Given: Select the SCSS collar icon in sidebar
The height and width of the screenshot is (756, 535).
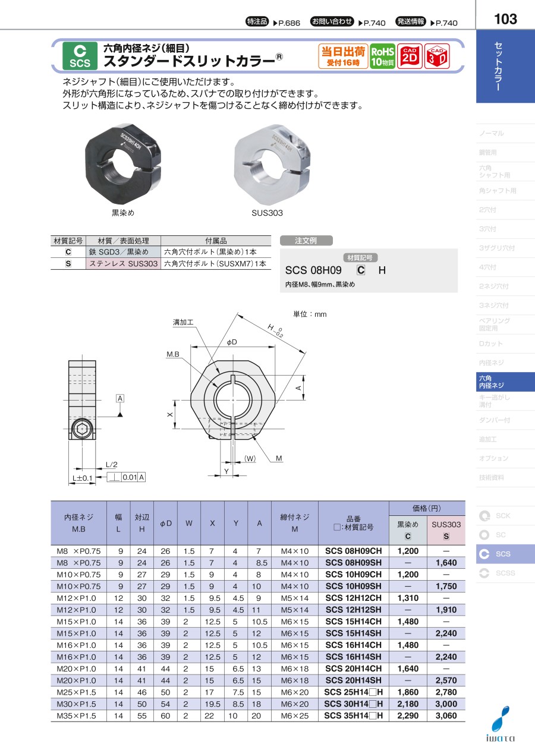Looking at the screenshot, I should pos(485,573).
